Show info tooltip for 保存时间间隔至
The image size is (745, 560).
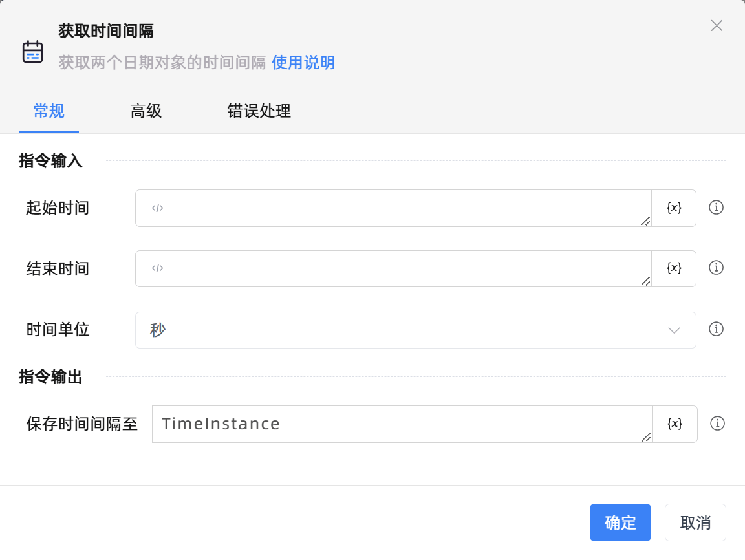pyautogui.click(x=717, y=424)
